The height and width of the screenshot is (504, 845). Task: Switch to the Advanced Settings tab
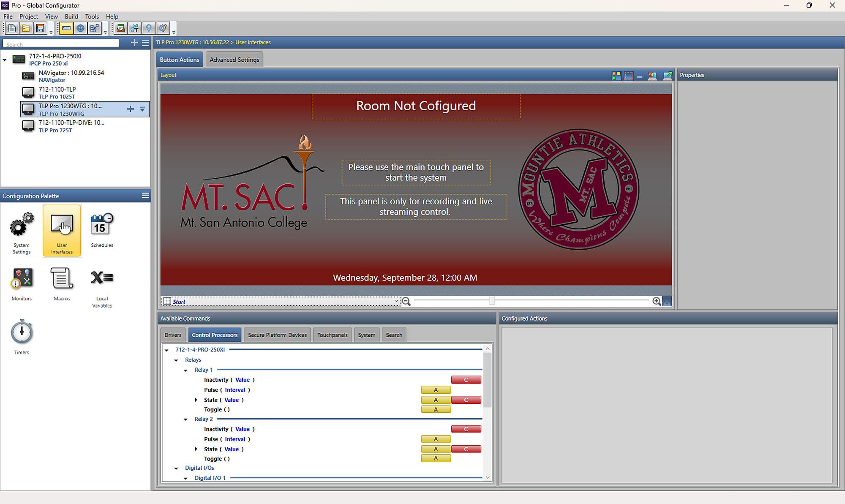pos(234,60)
